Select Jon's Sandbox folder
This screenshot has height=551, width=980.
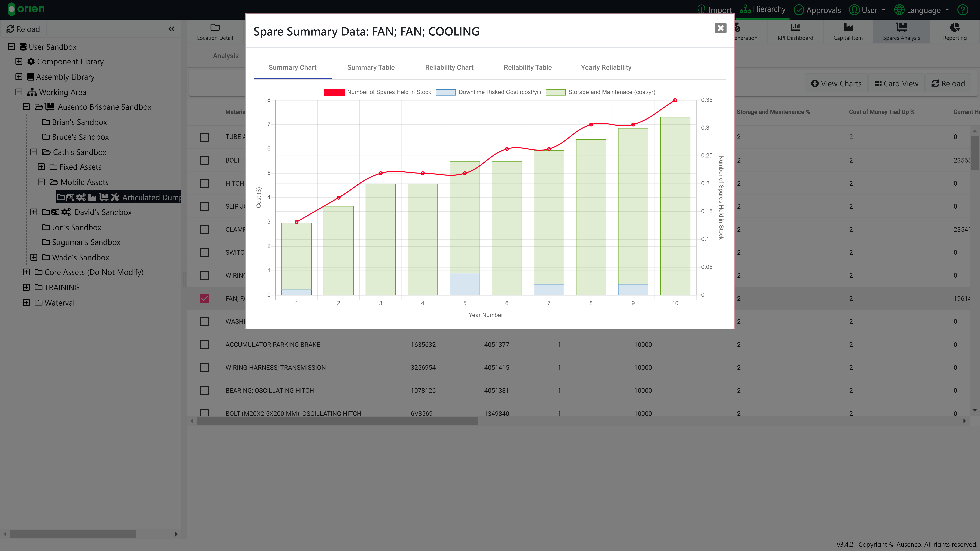point(72,227)
